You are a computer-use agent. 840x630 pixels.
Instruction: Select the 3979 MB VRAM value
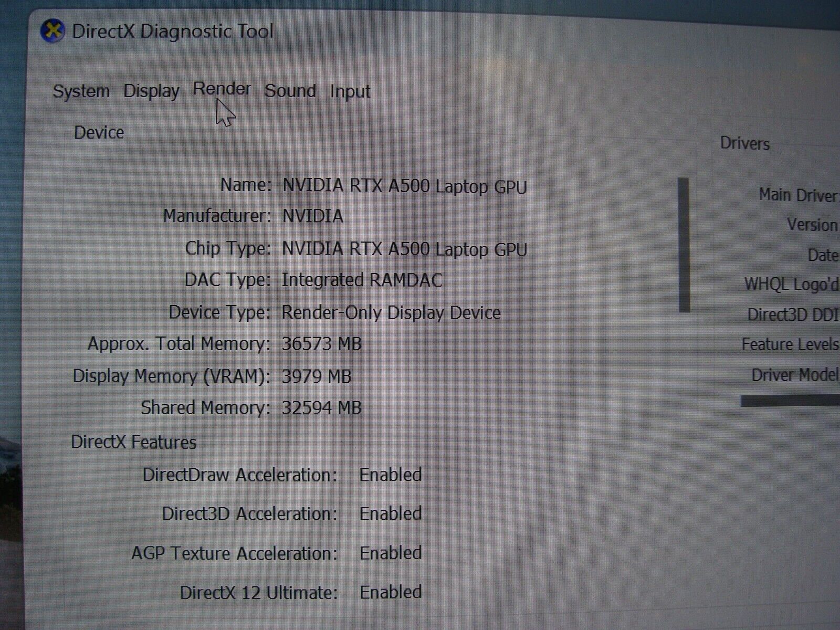tap(317, 376)
